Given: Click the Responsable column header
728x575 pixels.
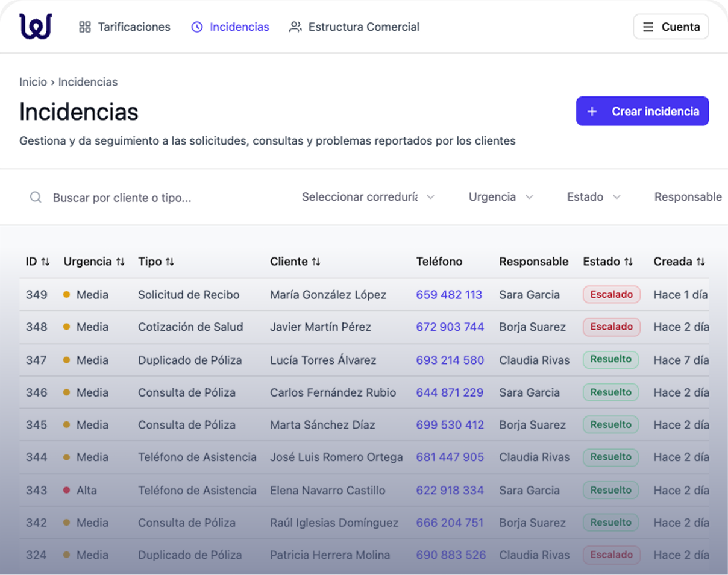Looking at the screenshot, I should coord(533,262).
